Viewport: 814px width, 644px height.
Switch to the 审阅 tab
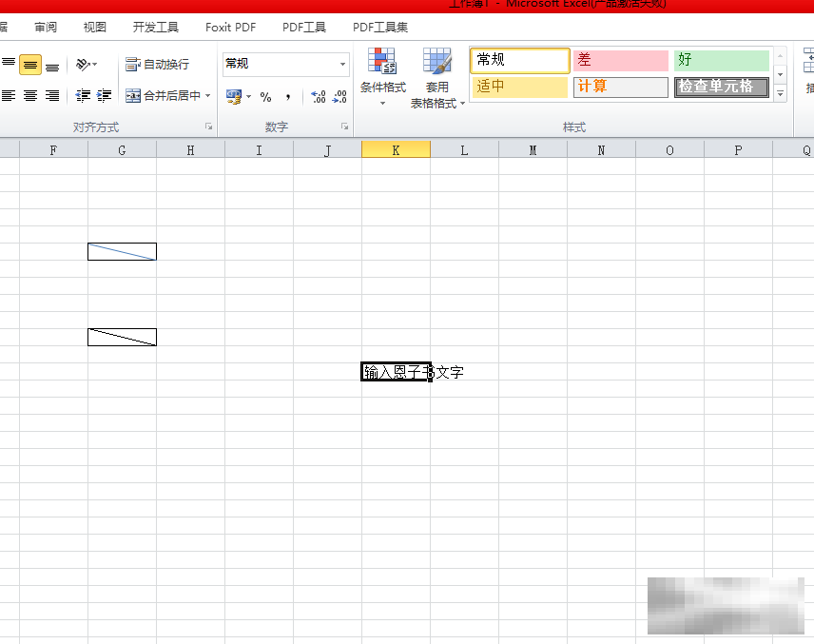point(46,27)
